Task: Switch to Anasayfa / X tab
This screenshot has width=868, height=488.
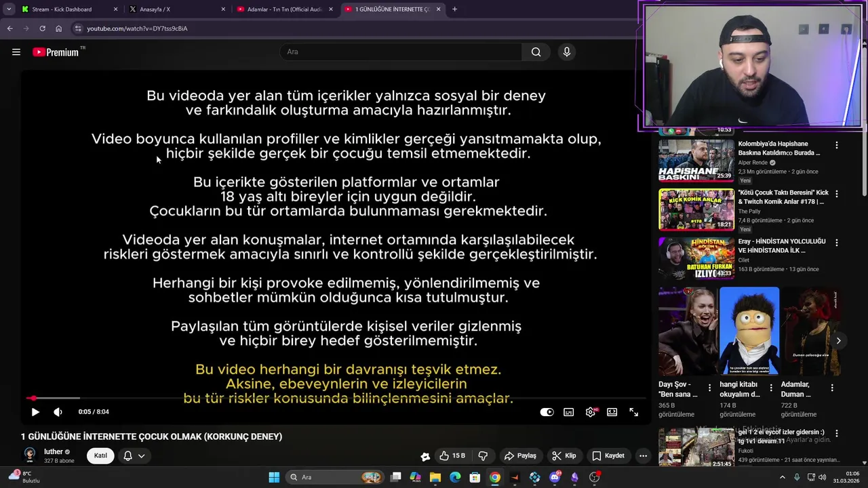Action: [176, 9]
